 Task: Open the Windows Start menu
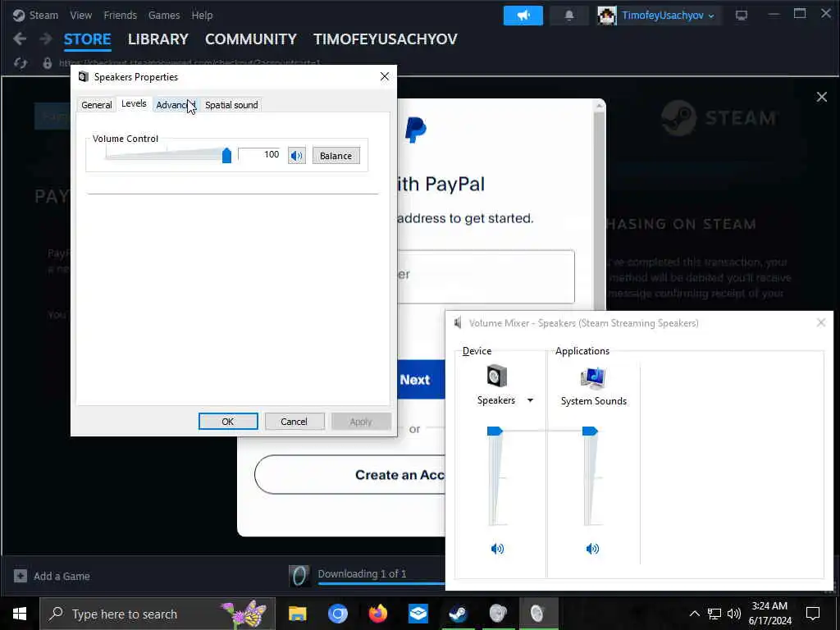(20, 614)
